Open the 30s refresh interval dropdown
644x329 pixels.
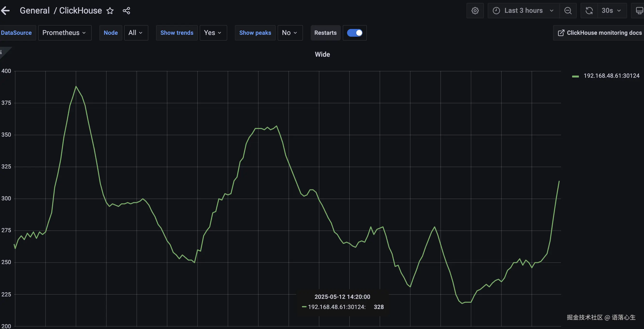tap(611, 11)
